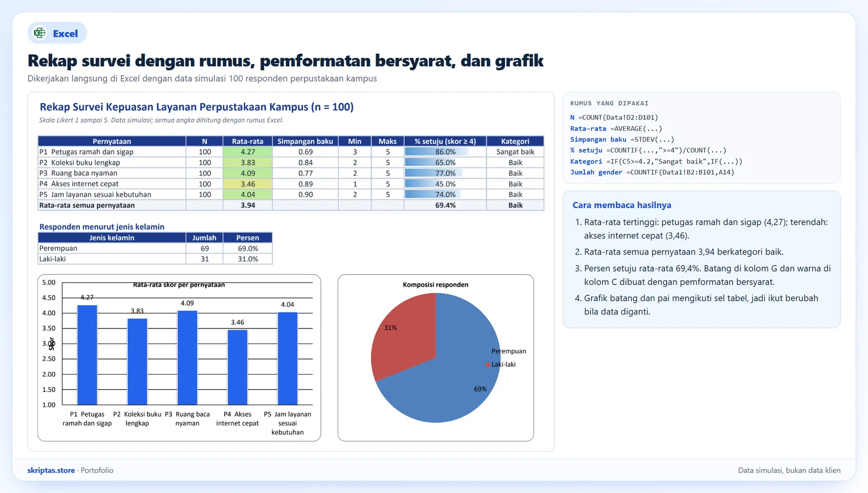Click the Jenis kelamin header cell
This screenshot has height=493, width=868.
(112, 238)
